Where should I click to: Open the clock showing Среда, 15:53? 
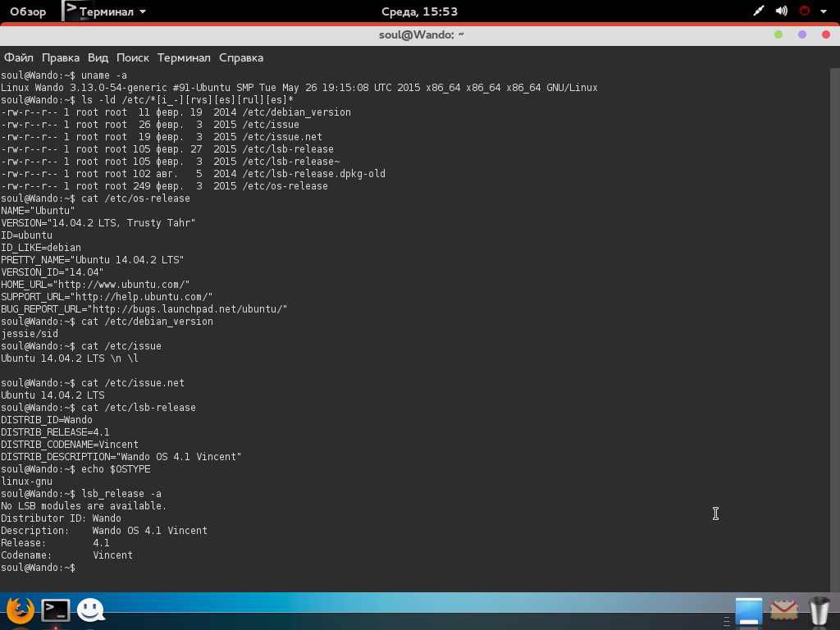pyautogui.click(x=419, y=11)
